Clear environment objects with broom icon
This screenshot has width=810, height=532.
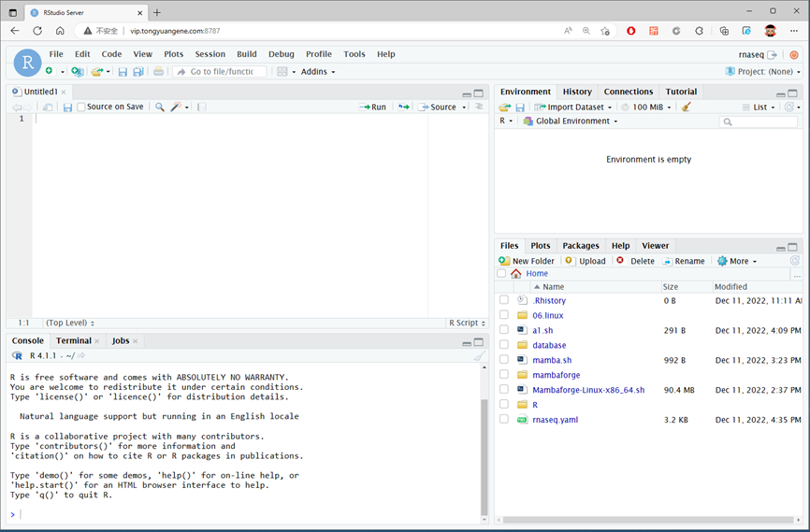(686, 107)
